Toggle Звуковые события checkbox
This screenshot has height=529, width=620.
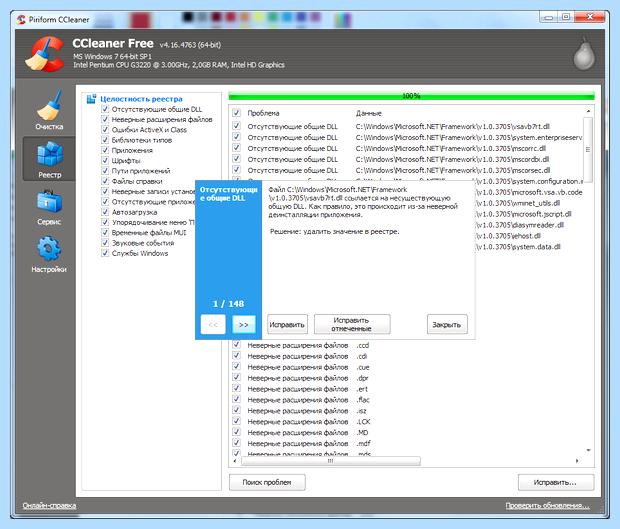coord(105,243)
